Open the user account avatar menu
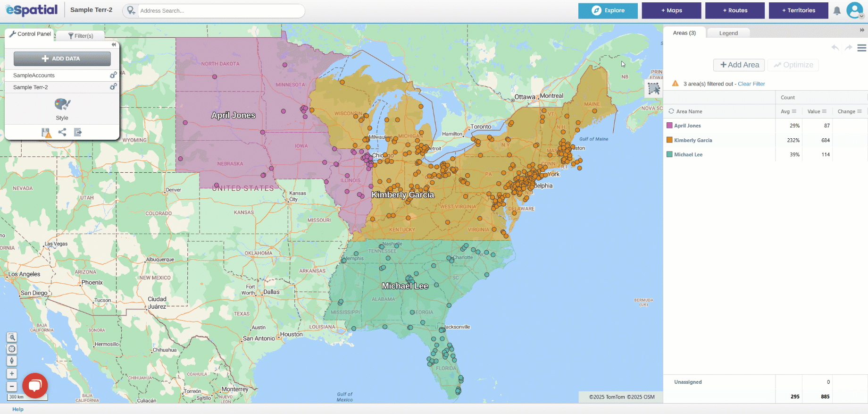 click(x=855, y=10)
